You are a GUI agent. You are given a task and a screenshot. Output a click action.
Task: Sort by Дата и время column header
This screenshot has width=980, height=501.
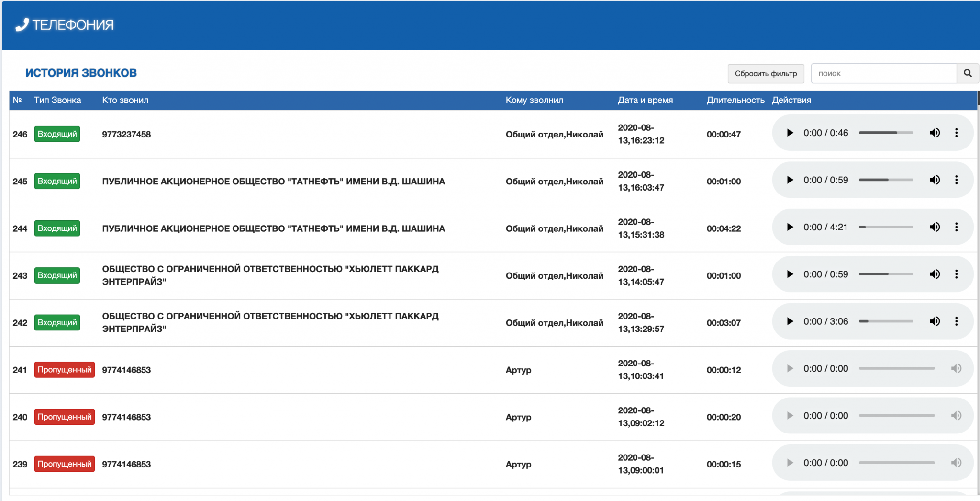coord(645,100)
